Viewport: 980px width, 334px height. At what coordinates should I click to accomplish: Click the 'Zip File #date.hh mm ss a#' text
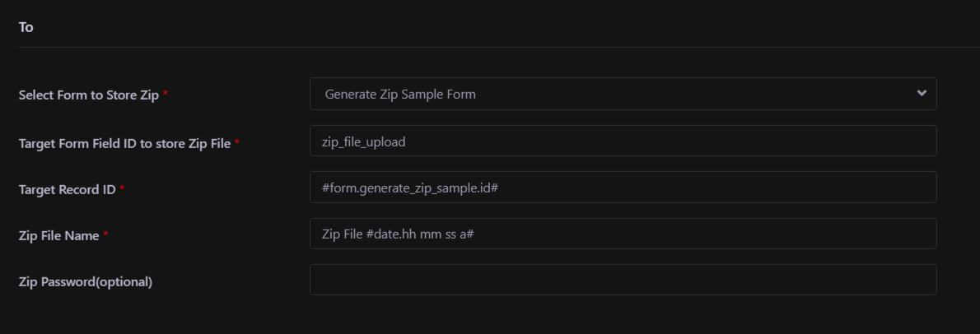(x=397, y=234)
